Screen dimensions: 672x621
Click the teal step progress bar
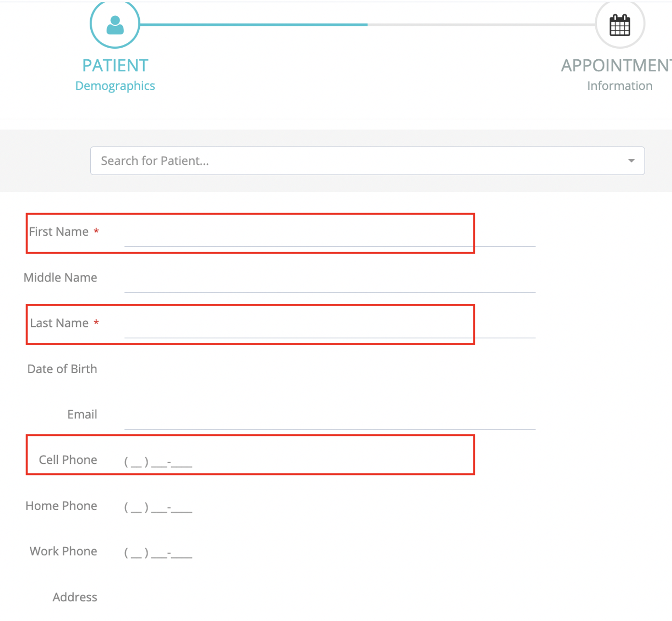(x=254, y=25)
